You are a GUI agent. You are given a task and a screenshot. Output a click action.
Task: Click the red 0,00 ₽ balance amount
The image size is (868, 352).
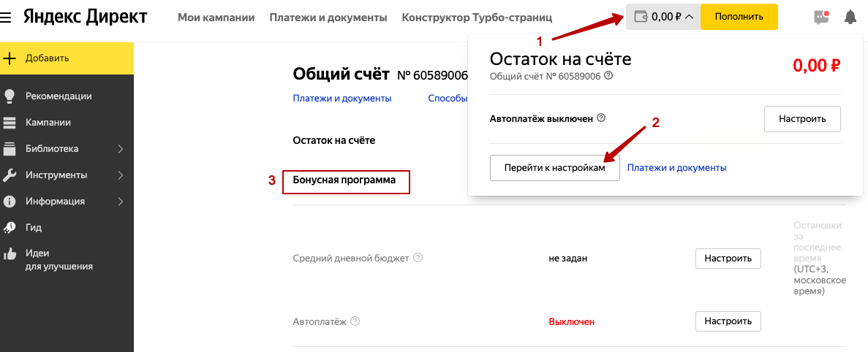point(817,66)
